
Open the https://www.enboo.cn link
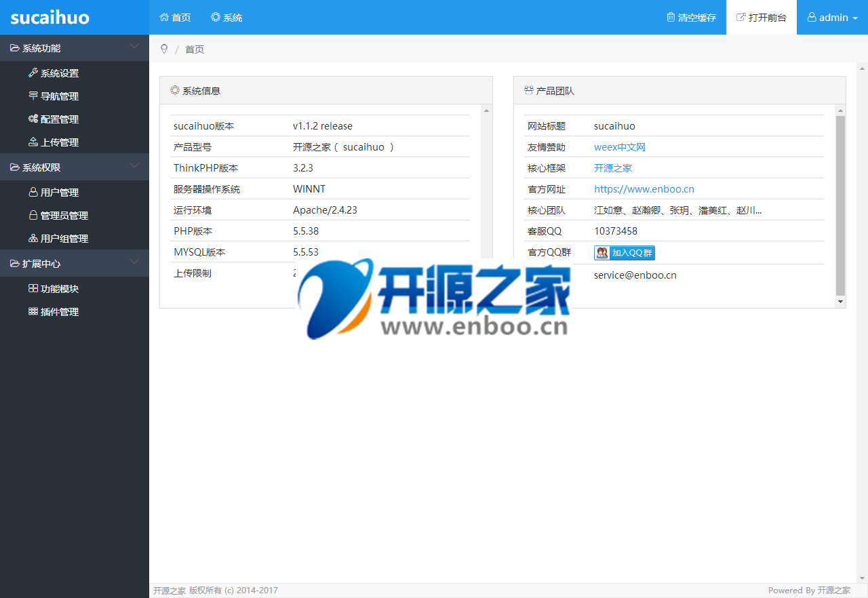click(x=644, y=189)
